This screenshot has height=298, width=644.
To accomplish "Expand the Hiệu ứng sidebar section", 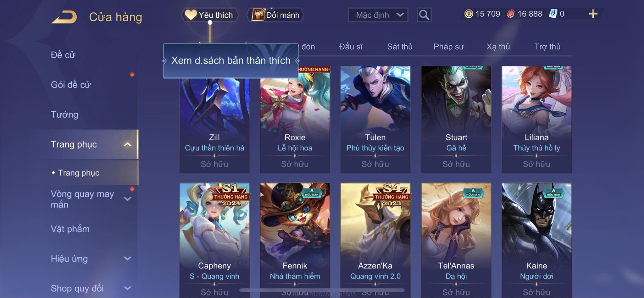I will (x=127, y=259).
